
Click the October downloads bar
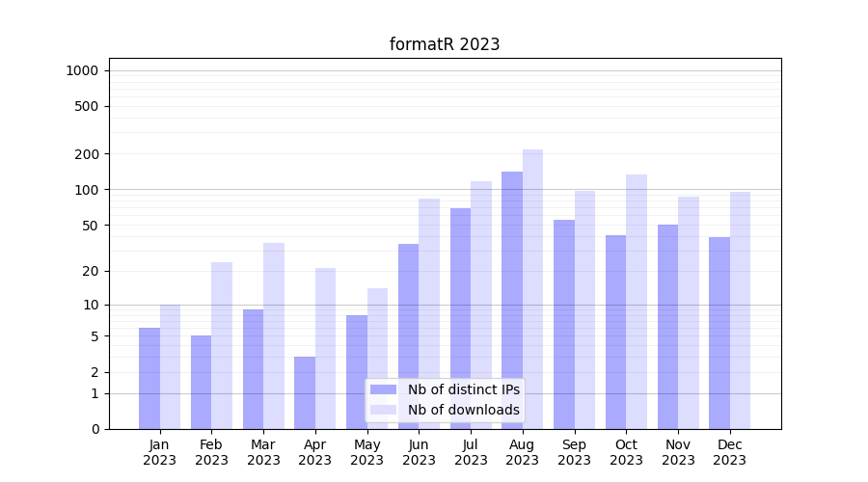coord(637,301)
